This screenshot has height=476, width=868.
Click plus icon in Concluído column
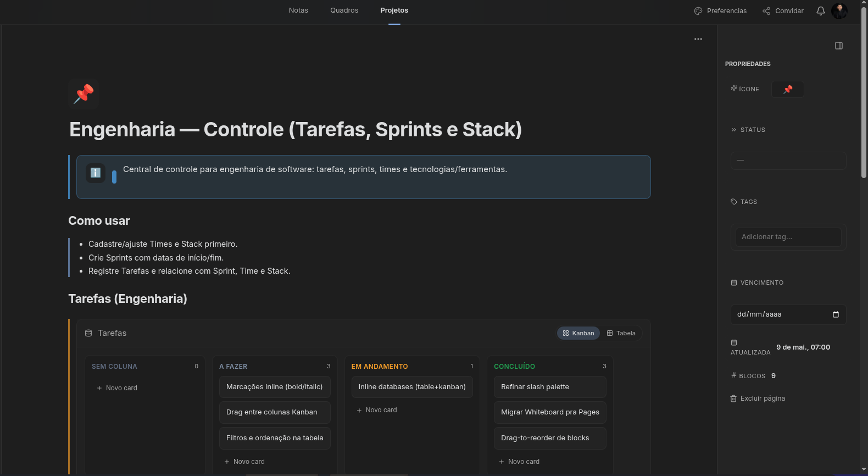point(502,462)
